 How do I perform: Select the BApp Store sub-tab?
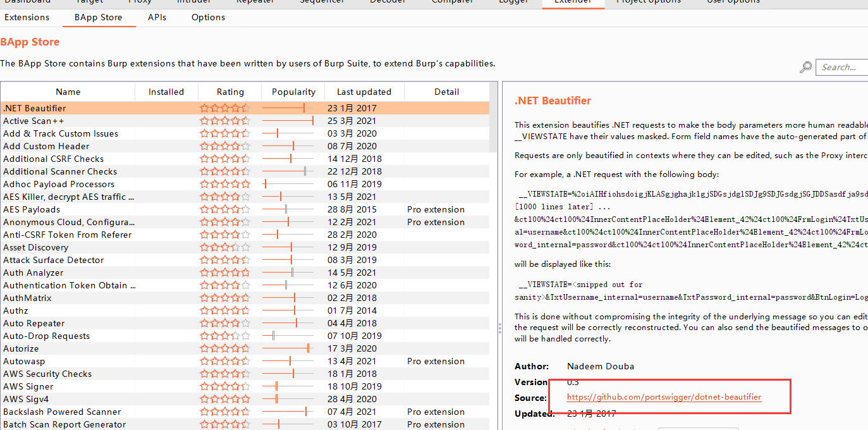click(x=99, y=17)
